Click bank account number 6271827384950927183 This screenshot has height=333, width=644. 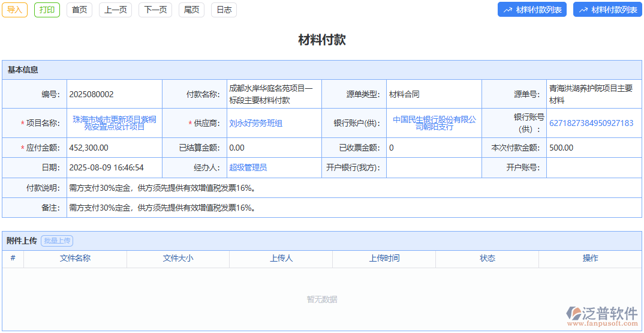pos(591,123)
